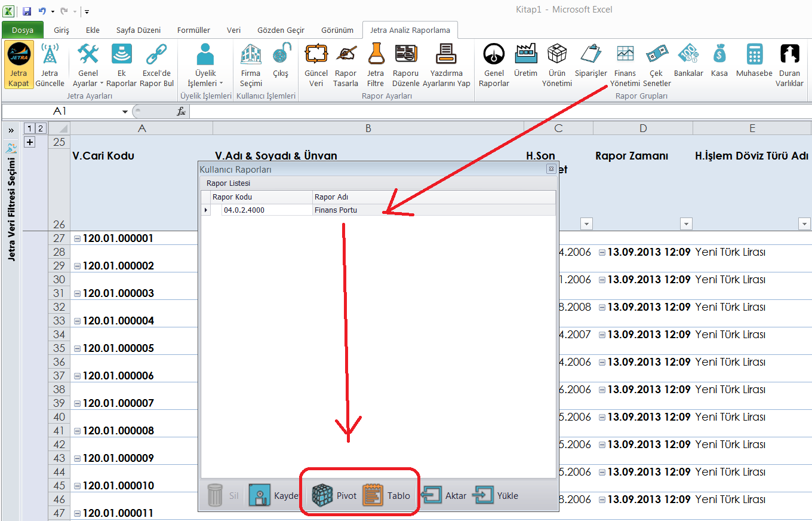Select outline level 2 button

pyautogui.click(x=40, y=128)
